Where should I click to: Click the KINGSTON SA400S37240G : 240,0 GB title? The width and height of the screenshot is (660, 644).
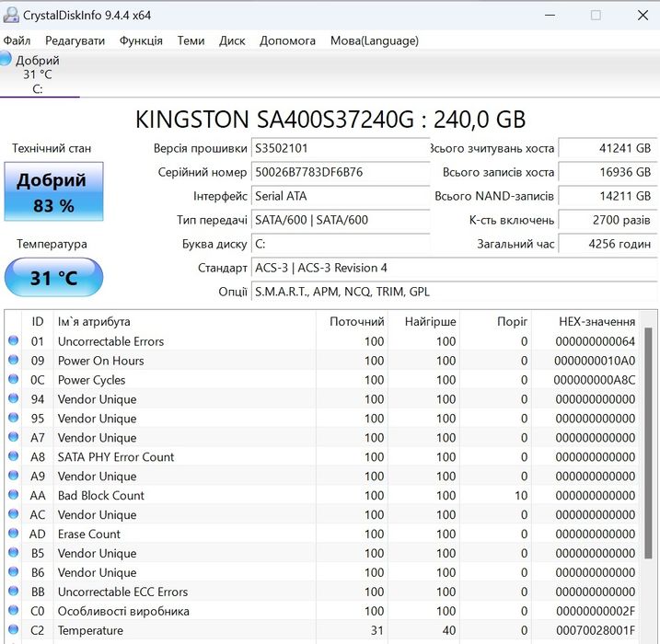(x=330, y=120)
